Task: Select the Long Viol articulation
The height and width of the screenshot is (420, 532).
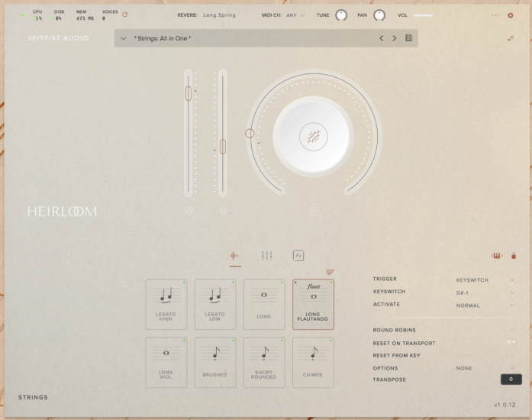Action: [166, 362]
